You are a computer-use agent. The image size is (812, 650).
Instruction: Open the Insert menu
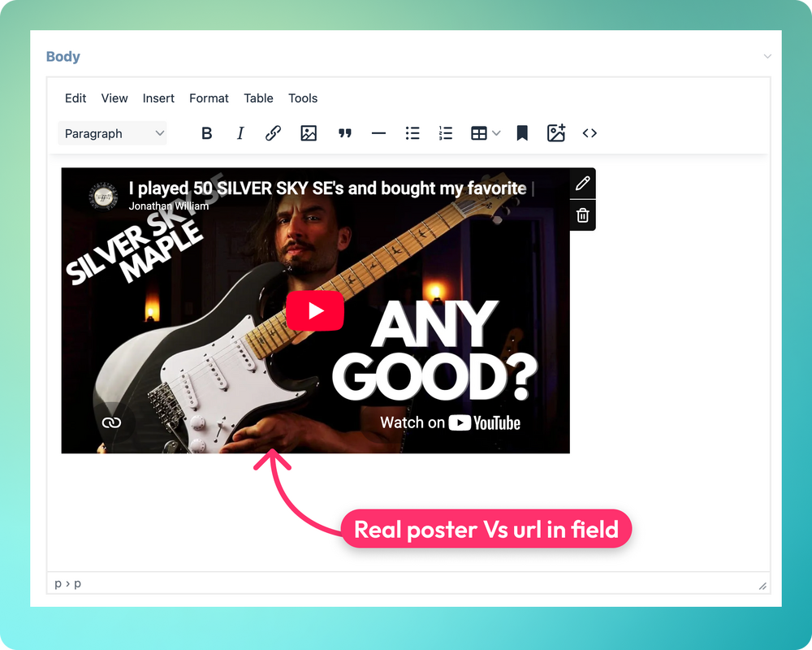(x=158, y=98)
